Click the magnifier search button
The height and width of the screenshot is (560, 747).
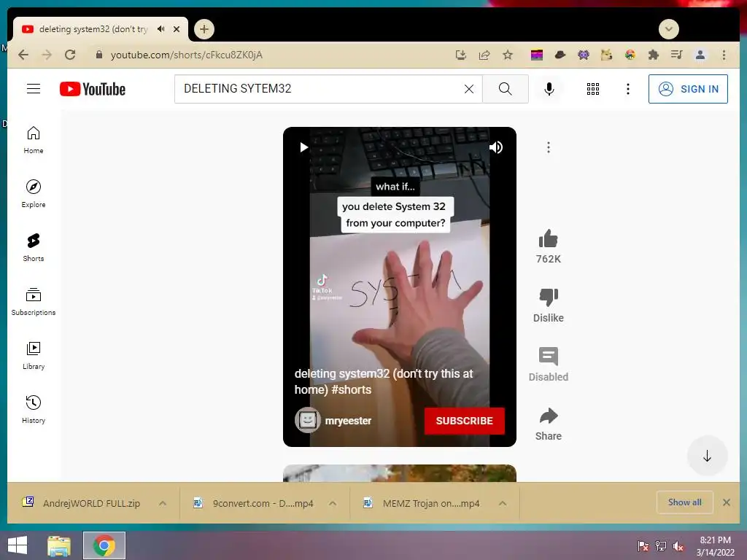pos(505,89)
